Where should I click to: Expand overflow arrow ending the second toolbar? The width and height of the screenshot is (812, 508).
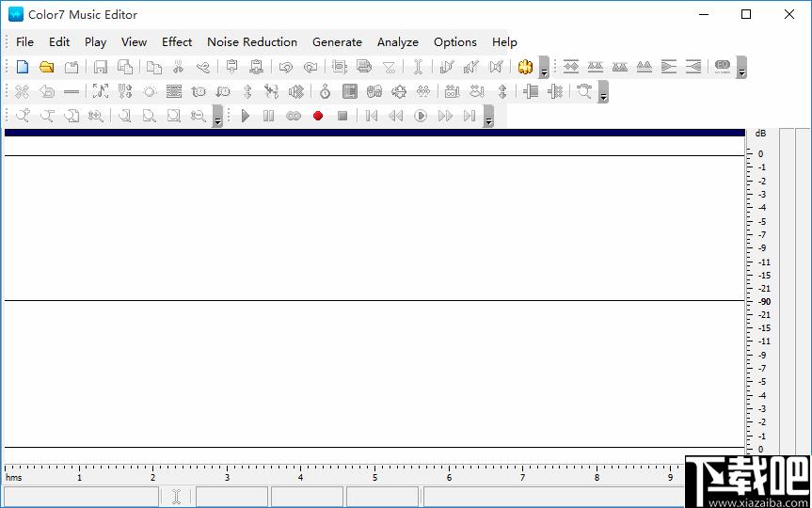pos(603,92)
